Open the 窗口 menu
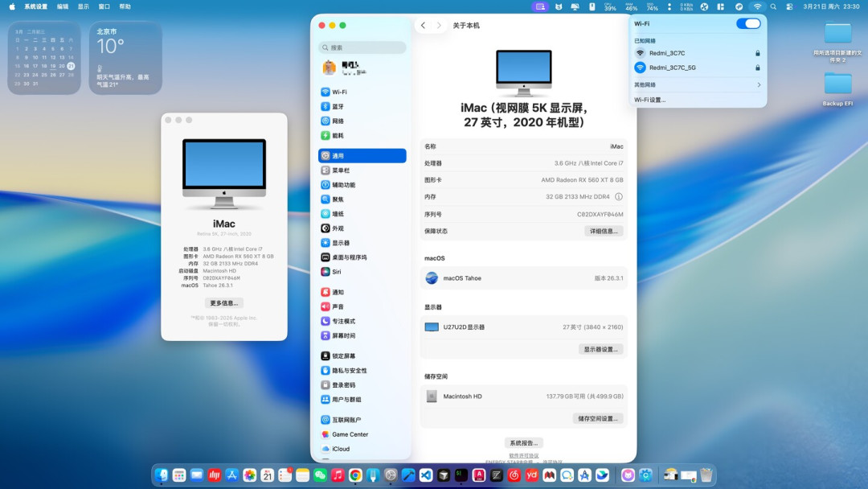This screenshot has height=489, width=868. 104,6
